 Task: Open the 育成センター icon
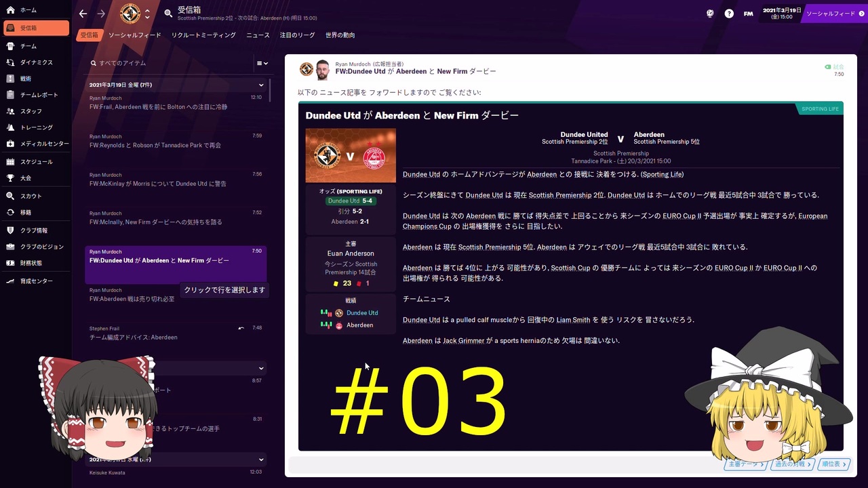click(x=10, y=281)
